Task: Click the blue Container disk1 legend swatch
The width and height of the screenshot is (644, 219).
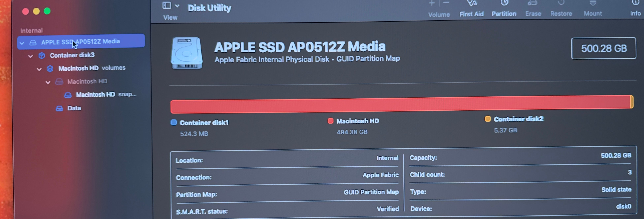Action: [174, 122]
